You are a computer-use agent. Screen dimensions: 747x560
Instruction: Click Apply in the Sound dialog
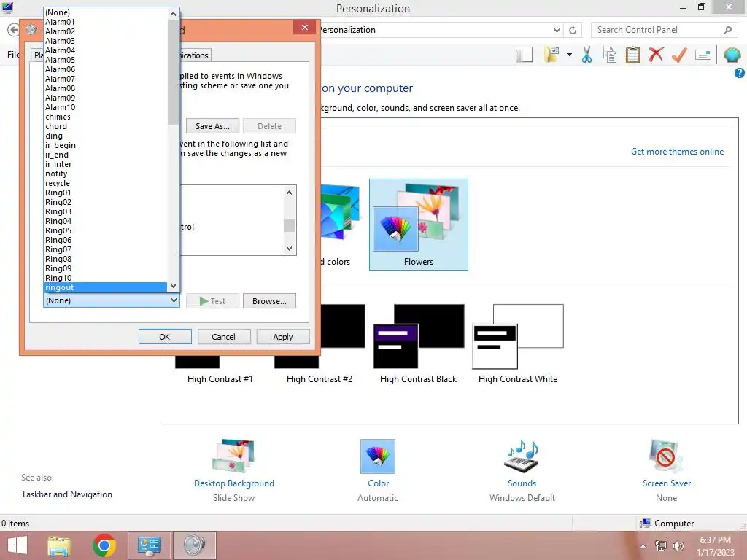[283, 337]
